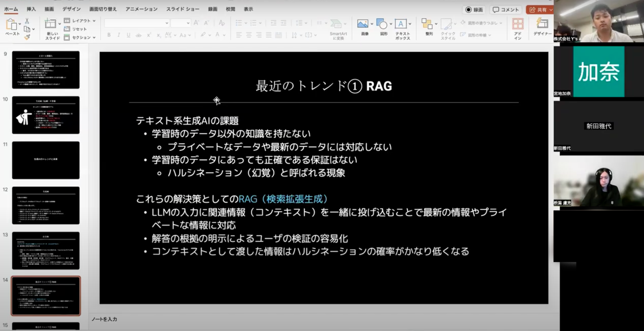Open the font name combo box
644x331 pixels.
[137, 23]
